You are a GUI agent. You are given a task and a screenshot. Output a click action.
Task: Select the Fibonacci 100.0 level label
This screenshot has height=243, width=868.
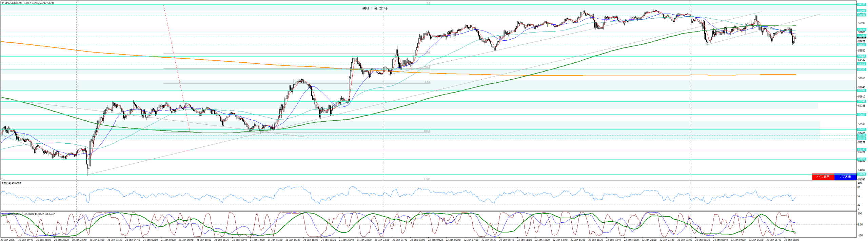[427, 131]
